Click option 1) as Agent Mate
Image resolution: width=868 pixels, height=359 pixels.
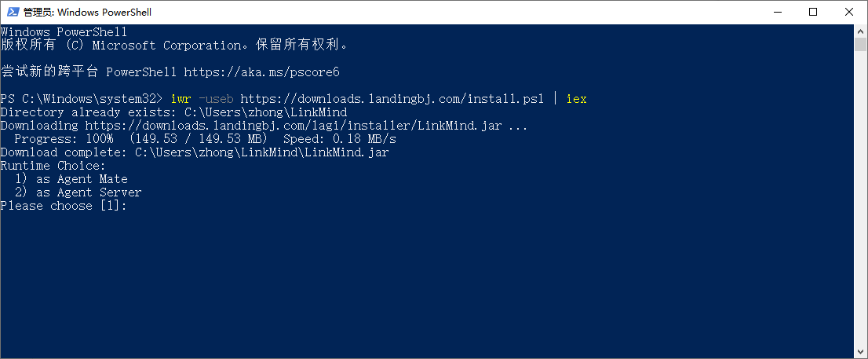click(71, 179)
